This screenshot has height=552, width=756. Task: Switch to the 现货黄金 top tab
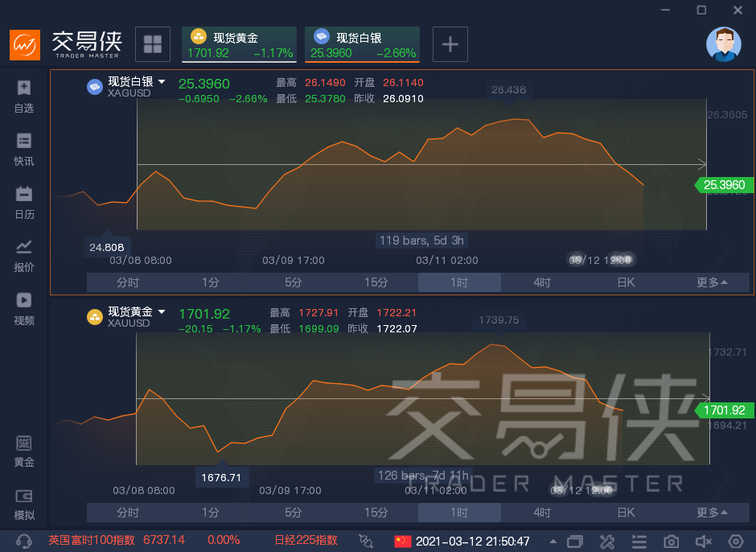click(x=239, y=44)
